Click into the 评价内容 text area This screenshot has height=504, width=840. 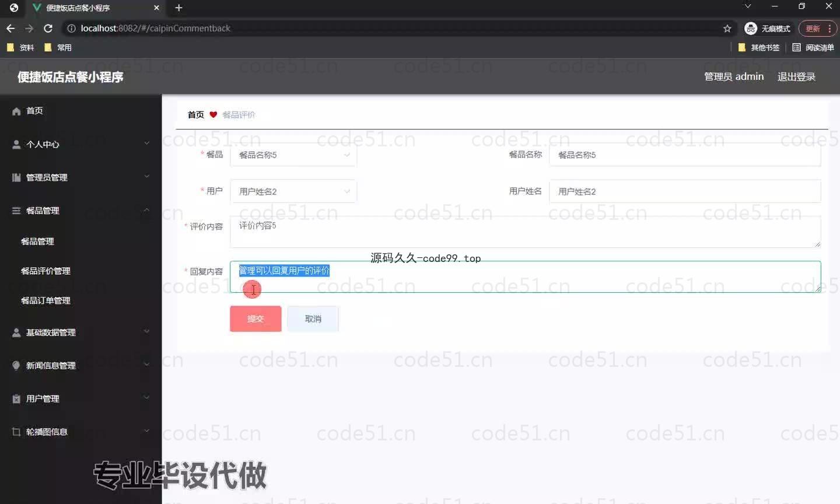pos(525,232)
